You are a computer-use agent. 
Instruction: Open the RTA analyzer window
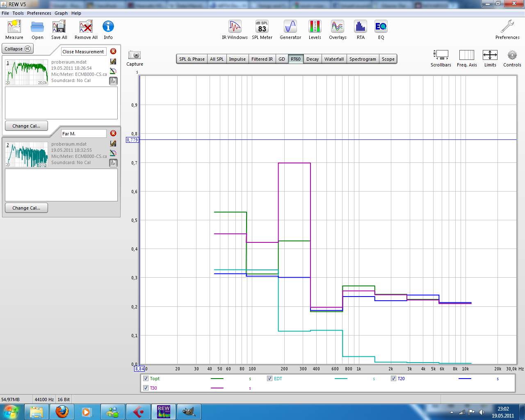(361, 27)
